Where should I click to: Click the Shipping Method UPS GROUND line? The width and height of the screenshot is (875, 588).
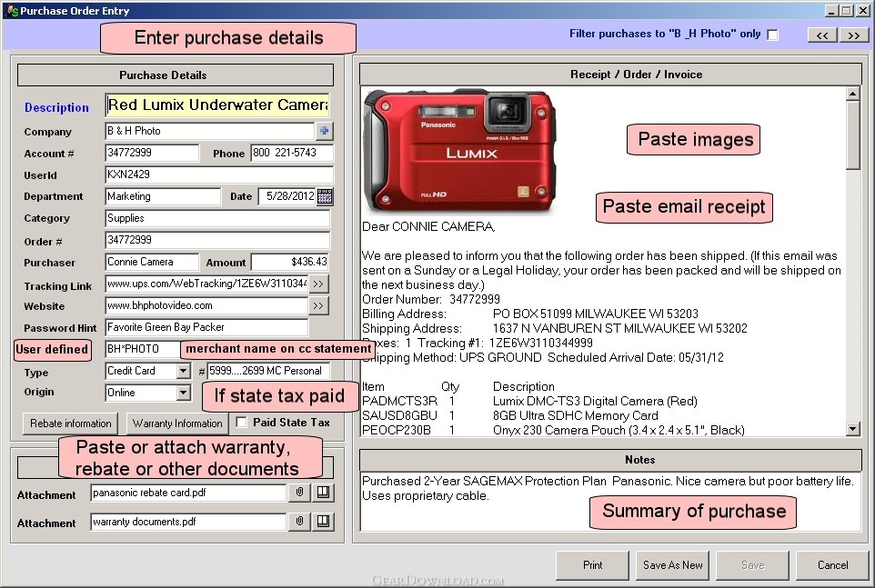click(x=542, y=357)
